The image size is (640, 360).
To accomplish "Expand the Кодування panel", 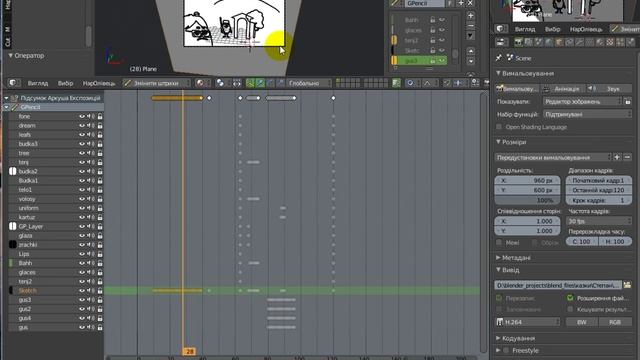I will pyautogui.click(x=498, y=338).
